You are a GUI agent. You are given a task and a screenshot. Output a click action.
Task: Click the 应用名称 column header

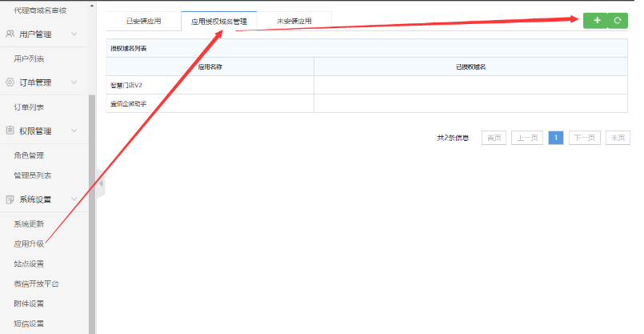210,66
